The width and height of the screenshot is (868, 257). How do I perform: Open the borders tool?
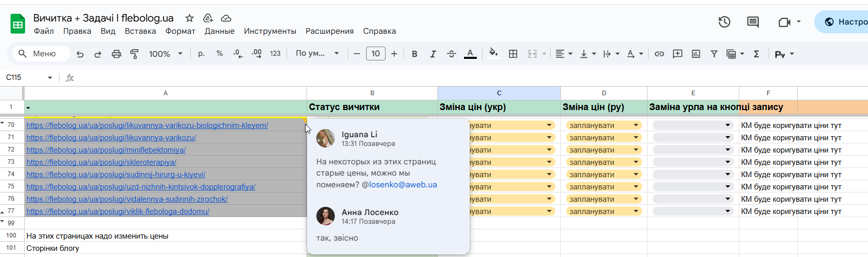tap(513, 54)
